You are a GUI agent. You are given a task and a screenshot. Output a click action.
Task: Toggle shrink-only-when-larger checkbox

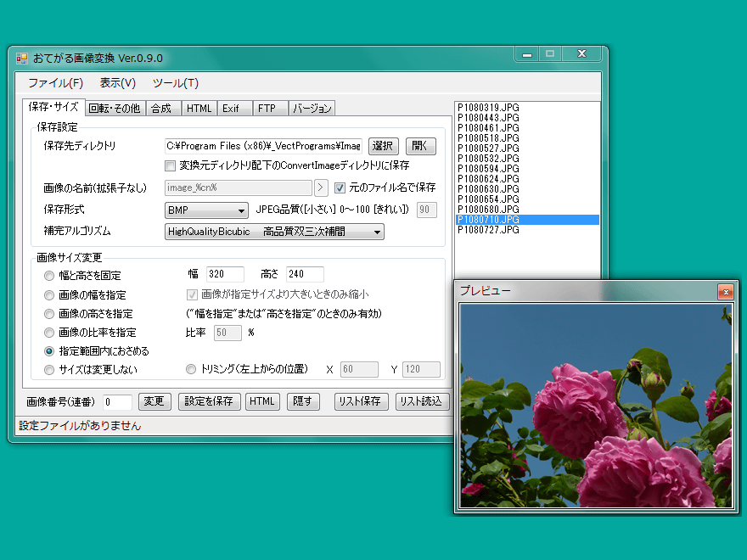point(192,294)
